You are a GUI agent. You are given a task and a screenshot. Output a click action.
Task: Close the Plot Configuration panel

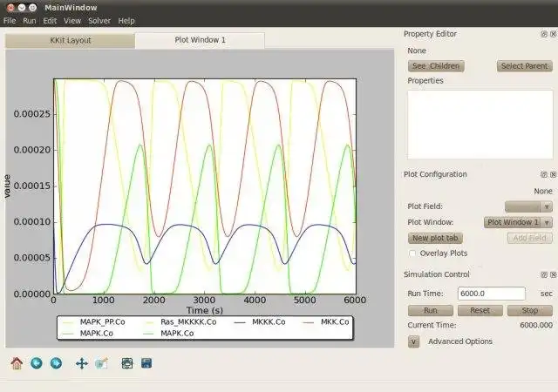pyautogui.click(x=552, y=174)
